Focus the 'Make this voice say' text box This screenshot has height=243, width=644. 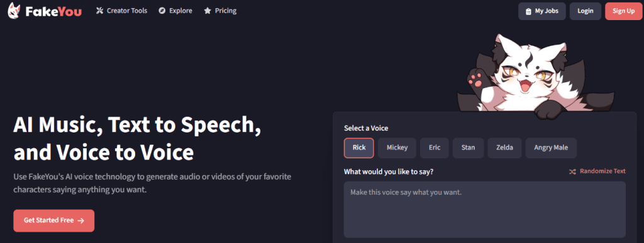pyautogui.click(x=485, y=209)
